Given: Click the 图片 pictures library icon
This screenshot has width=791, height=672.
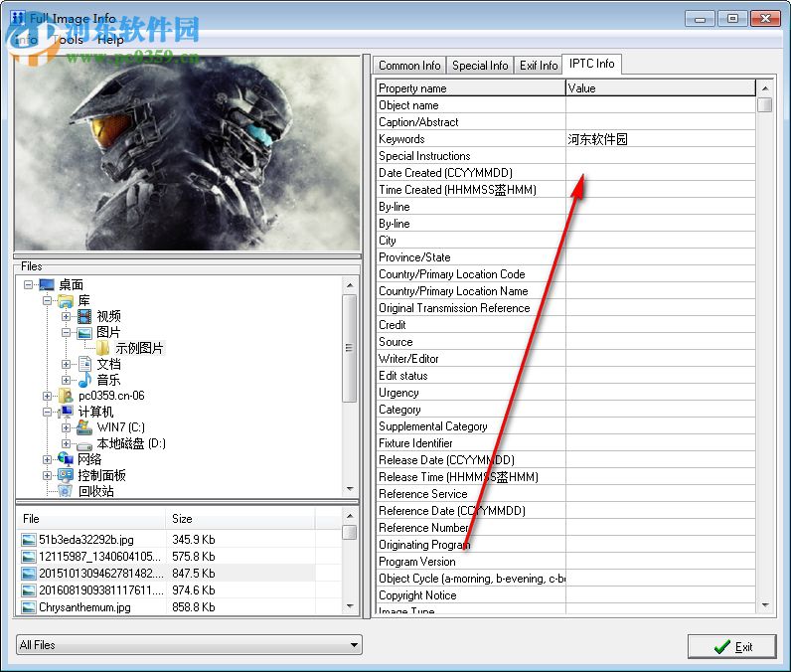Looking at the screenshot, I should pos(84,332).
